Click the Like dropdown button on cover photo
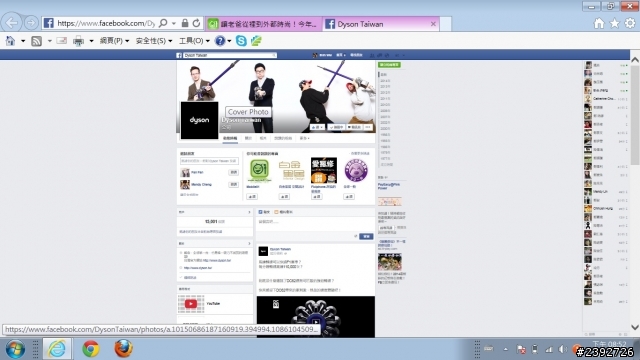This screenshot has width=640, height=360. point(317,127)
